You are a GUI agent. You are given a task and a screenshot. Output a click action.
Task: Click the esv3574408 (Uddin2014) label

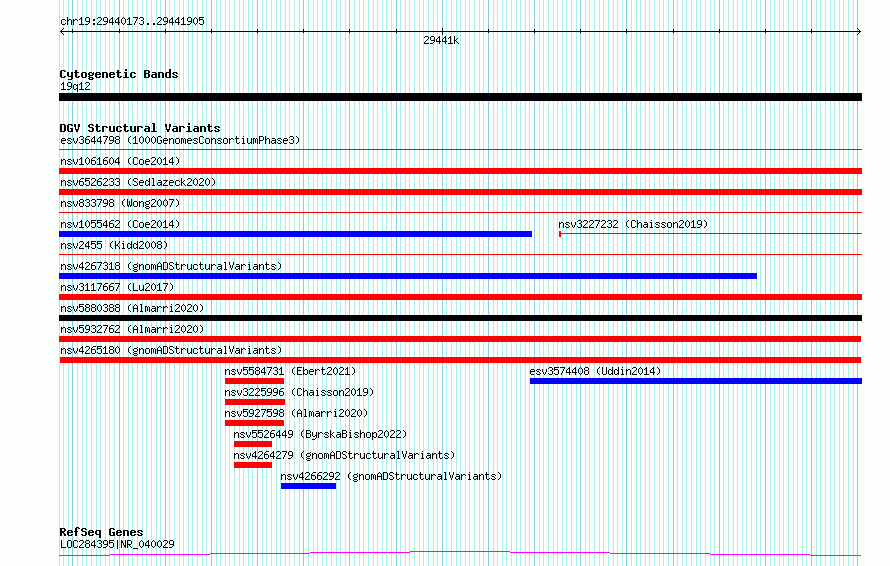click(x=595, y=371)
